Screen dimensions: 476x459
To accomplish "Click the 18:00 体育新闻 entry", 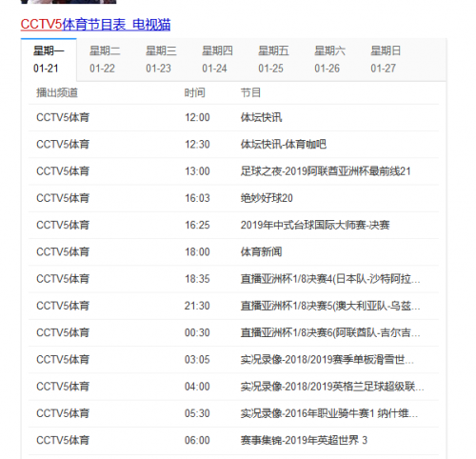I will click(x=233, y=252).
